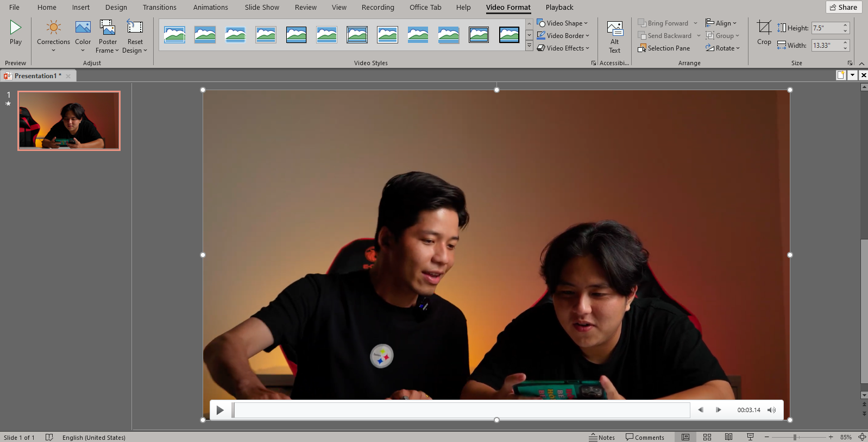Open the Format Video dialog launcher in Video Styles
Image resolution: width=868 pixels, height=442 pixels.
[593, 63]
